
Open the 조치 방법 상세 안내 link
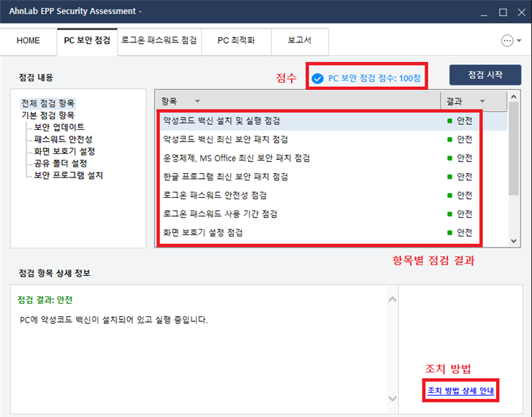click(x=461, y=391)
